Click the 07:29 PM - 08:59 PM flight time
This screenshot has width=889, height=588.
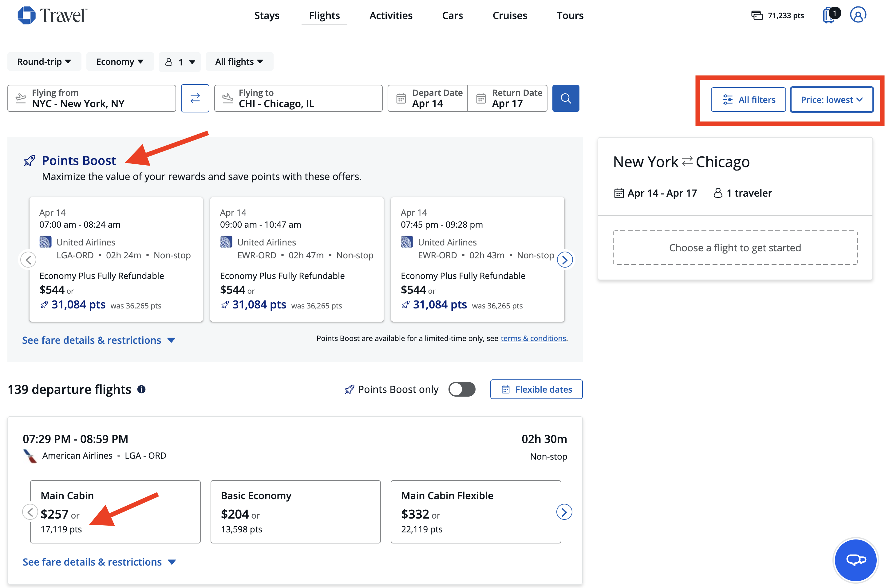75,439
